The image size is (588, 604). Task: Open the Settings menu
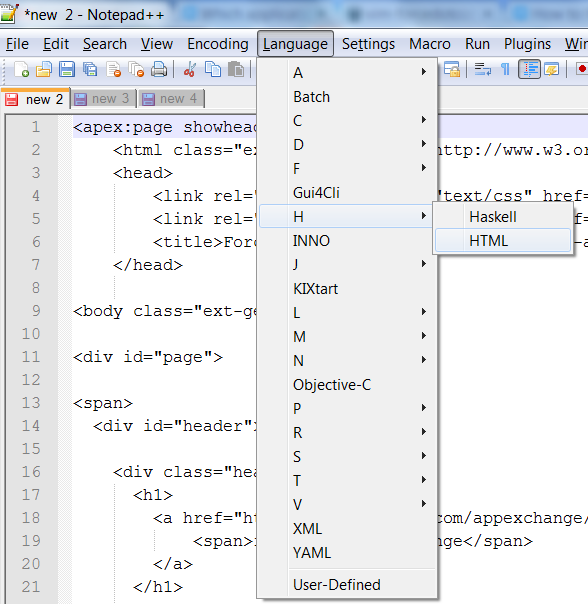368,44
